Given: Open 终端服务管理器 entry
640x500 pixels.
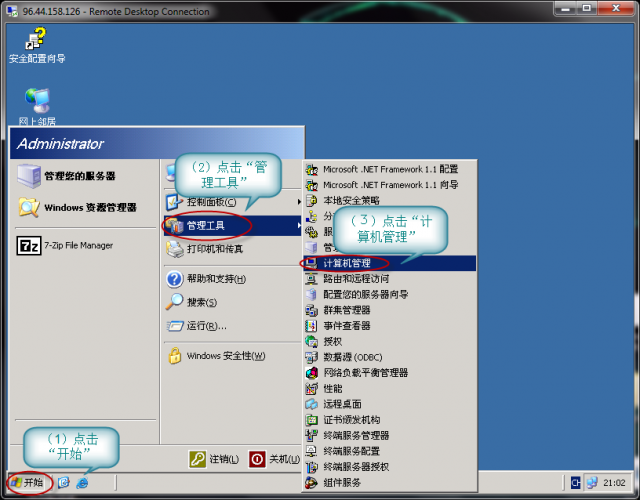Looking at the screenshot, I should (390, 436).
